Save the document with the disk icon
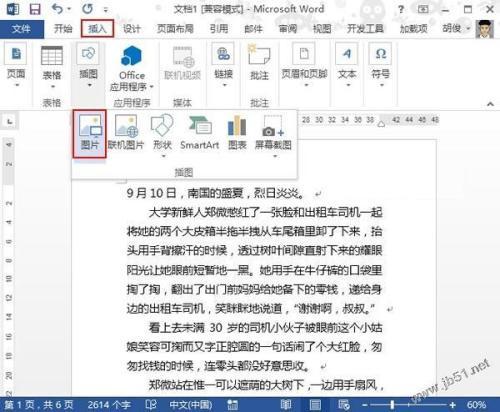This screenshot has width=500, height=412. tap(35, 9)
